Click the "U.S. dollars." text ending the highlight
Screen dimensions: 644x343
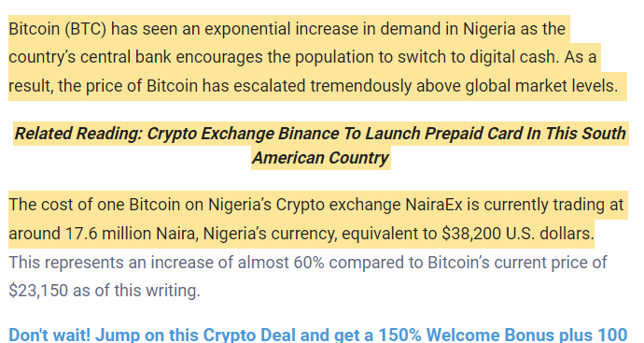pyautogui.click(x=550, y=234)
